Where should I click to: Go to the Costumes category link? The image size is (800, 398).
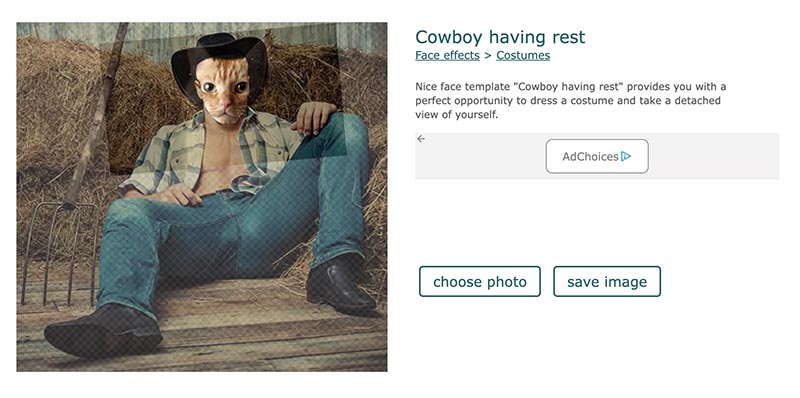523,55
